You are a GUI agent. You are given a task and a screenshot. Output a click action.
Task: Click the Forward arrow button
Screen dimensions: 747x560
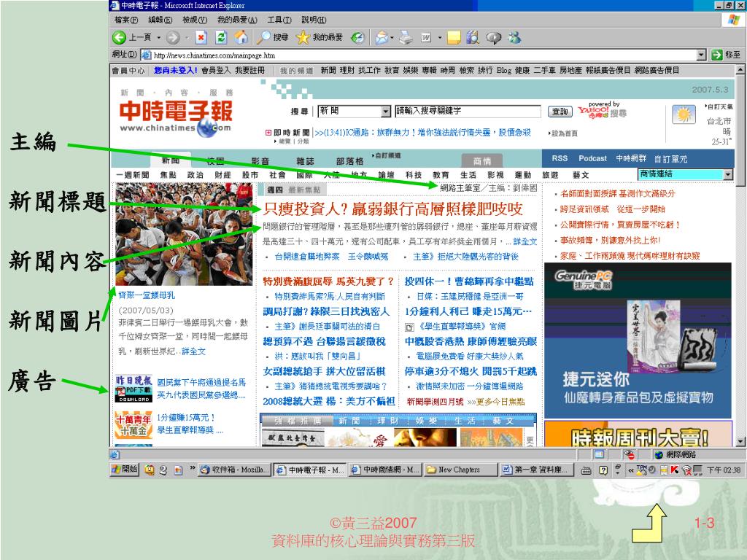(173, 38)
